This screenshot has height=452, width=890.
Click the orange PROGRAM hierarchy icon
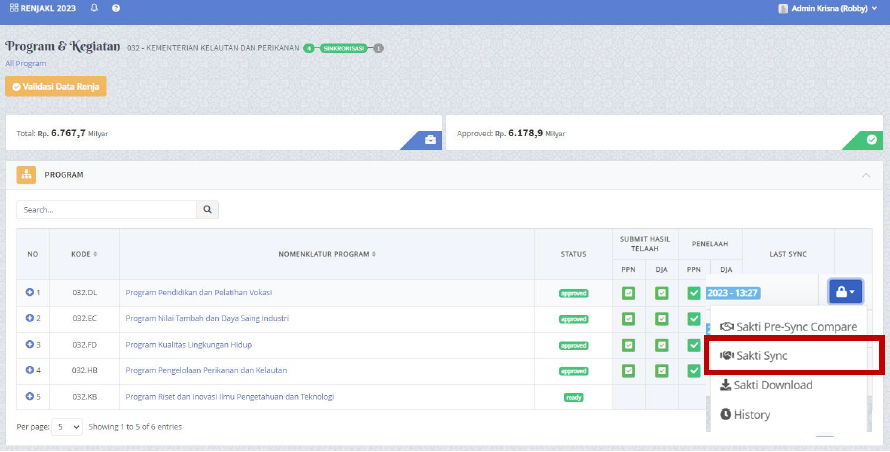(26, 174)
